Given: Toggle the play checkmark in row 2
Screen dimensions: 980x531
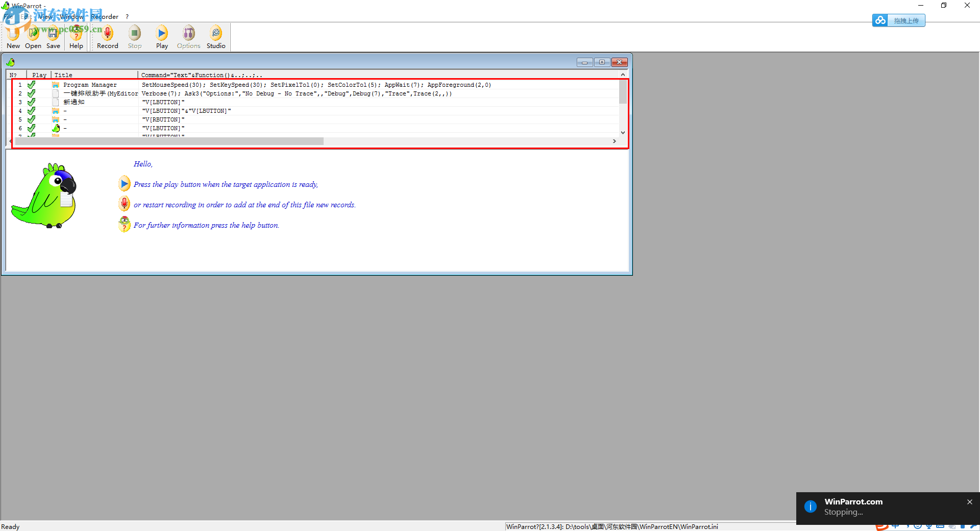Looking at the screenshot, I should click(32, 93).
